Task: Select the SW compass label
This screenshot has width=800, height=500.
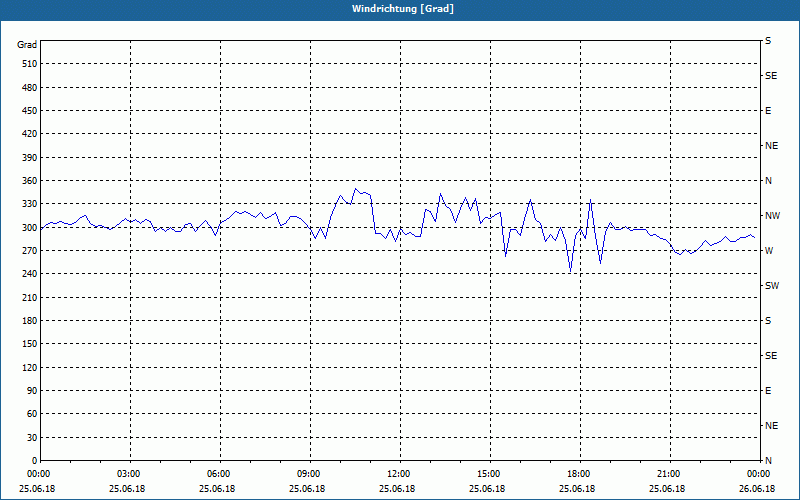Action: tap(772, 286)
